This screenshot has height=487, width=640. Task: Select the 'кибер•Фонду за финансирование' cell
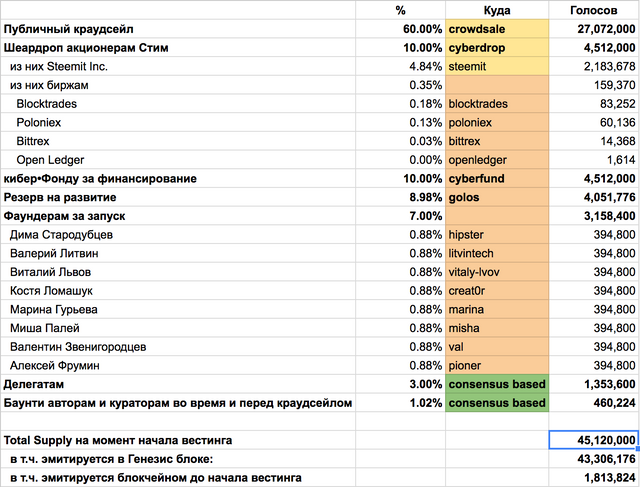[x=178, y=179]
